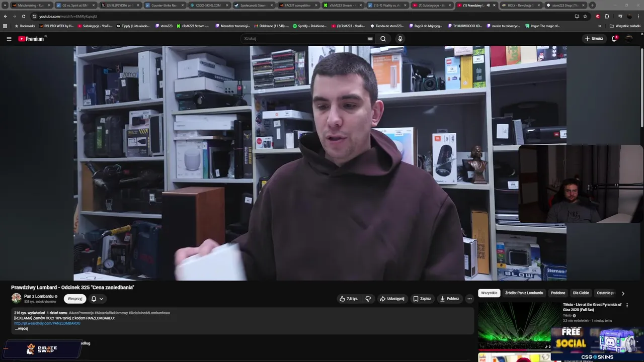Select the Podobne filter chip
Screen dimensions: 644x362
(x=558, y=293)
